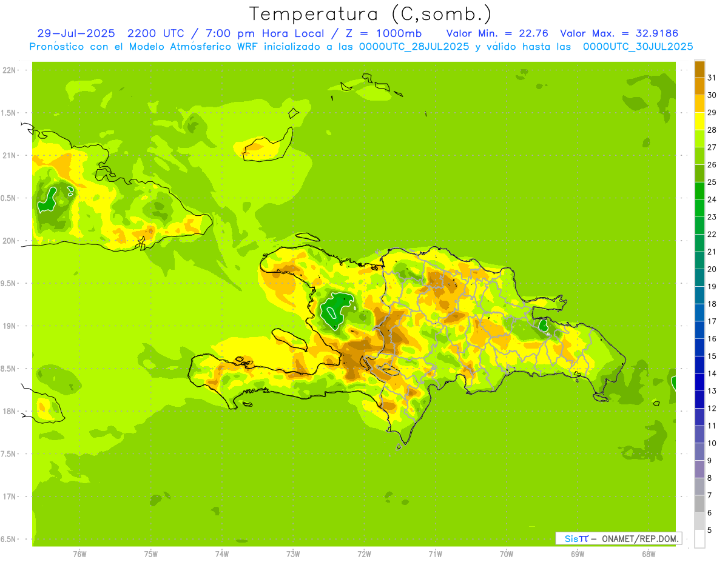728x562 pixels.
Task: Select the 'Valor Max. = 32.9186' readout
Action: point(619,33)
